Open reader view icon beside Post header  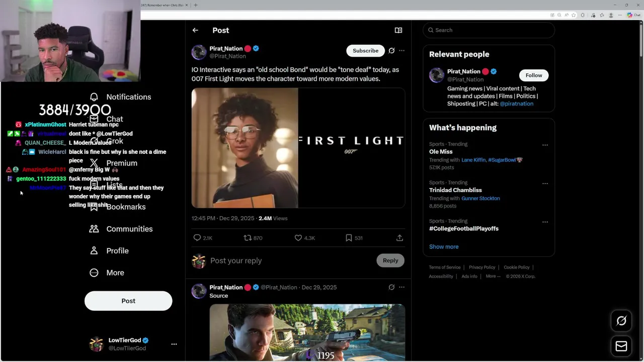[398, 30]
